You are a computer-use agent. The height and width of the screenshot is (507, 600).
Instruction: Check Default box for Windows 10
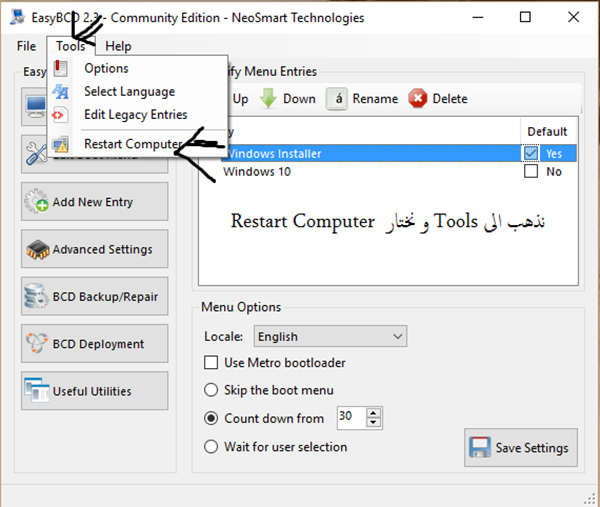coord(531,171)
